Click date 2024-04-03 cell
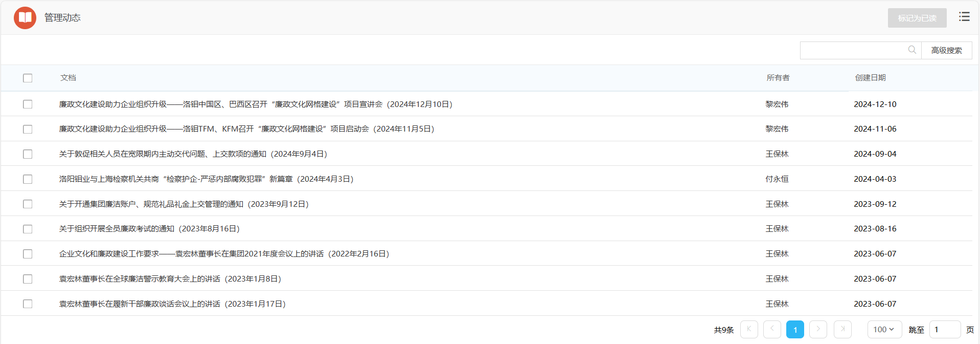 click(875, 179)
